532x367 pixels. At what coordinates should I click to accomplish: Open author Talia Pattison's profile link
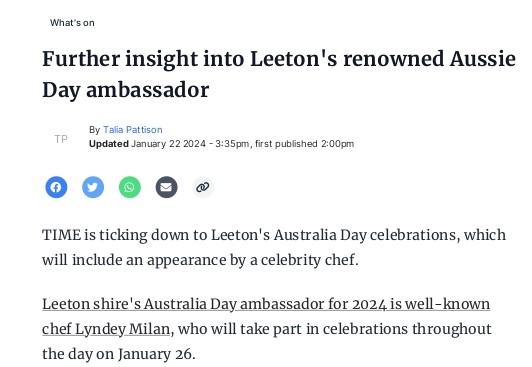pyautogui.click(x=133, y=130)
